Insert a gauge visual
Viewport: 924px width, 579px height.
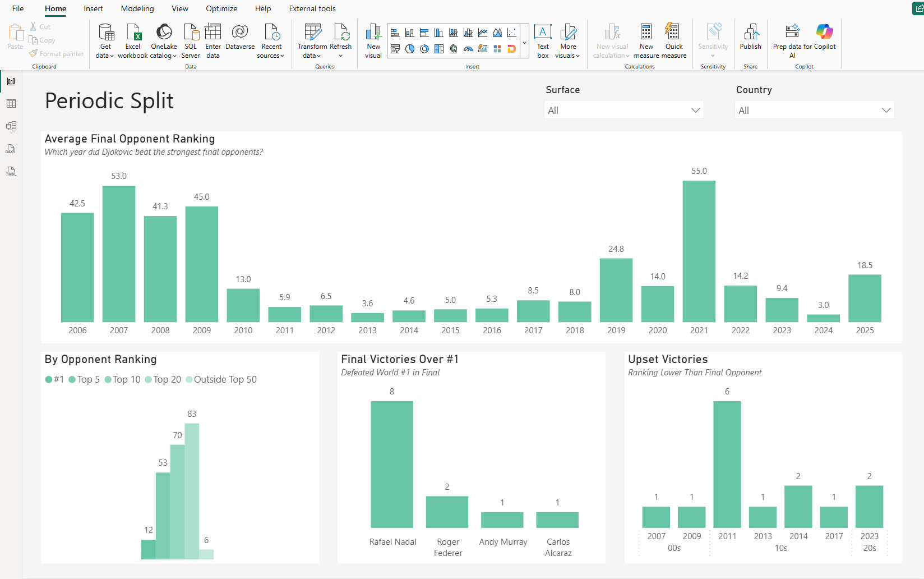click(468, 49)
